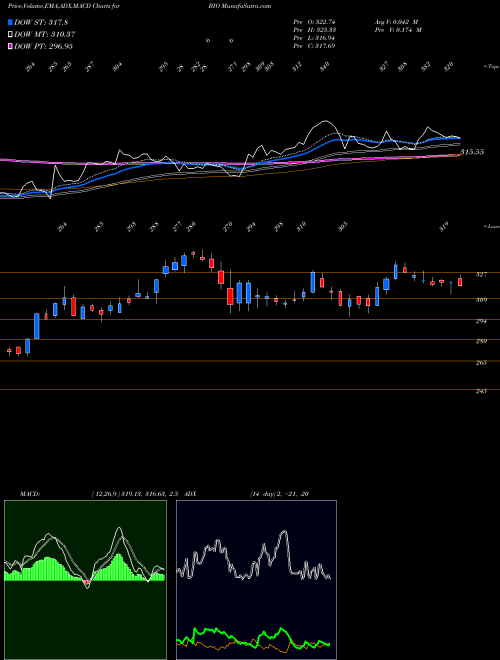Click the 'MACD:' indicator label
The width and height of the screenshot is (500, 660).
pos(30,494)
